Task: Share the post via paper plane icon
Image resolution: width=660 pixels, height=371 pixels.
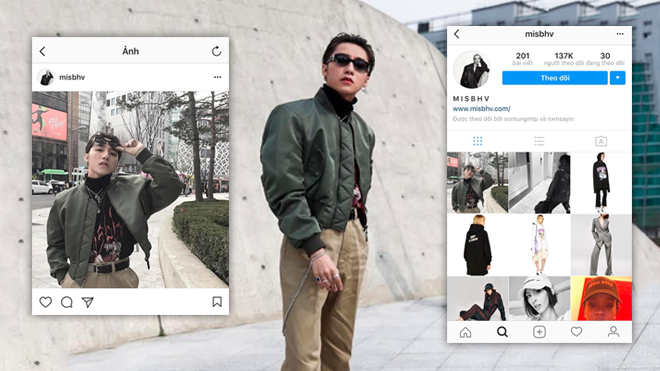Action: [88, 302]
